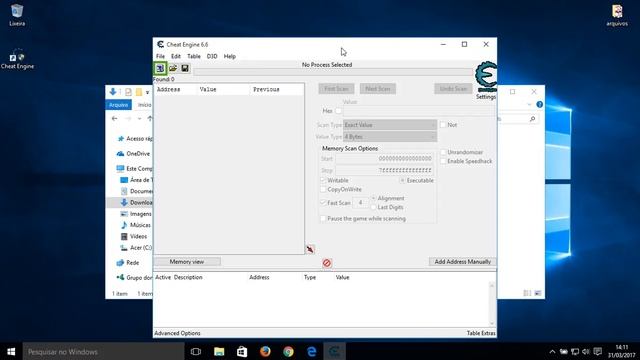The height and width of the screenshot is (360, 640).
Task: Enable the Unrandomizer checkbox
Action: click(443, 152)
